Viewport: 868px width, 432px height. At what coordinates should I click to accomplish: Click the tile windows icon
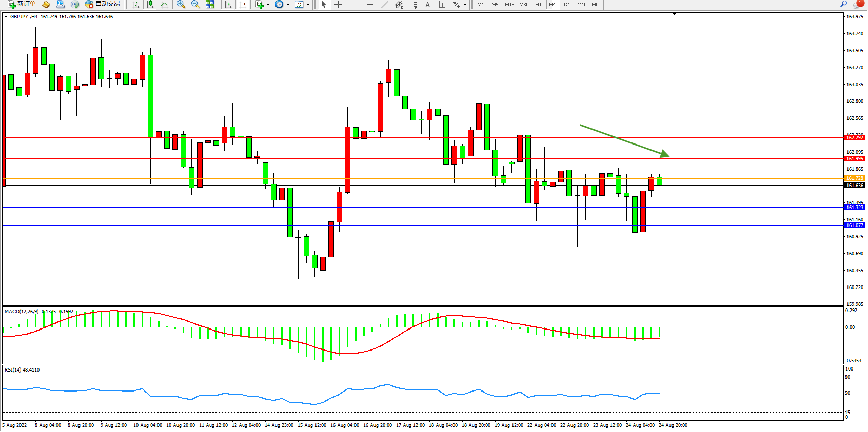pos(210,4)
